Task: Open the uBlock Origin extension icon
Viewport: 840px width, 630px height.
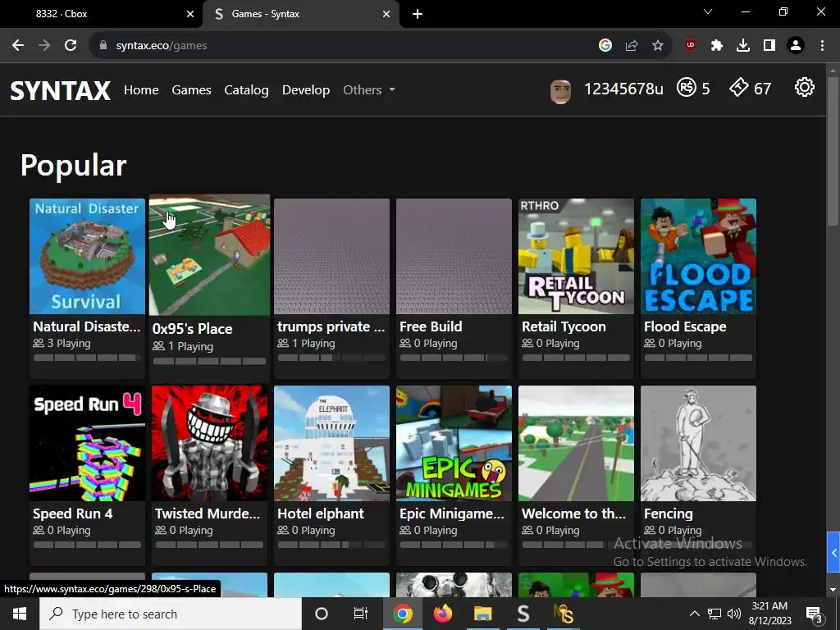Action: (x=691, y=46)
